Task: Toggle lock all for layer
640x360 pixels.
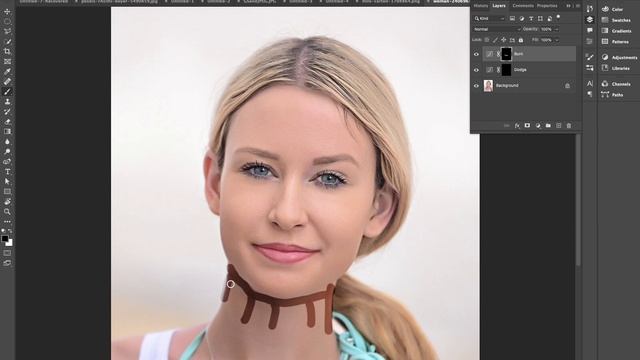Action: (521, 40)
